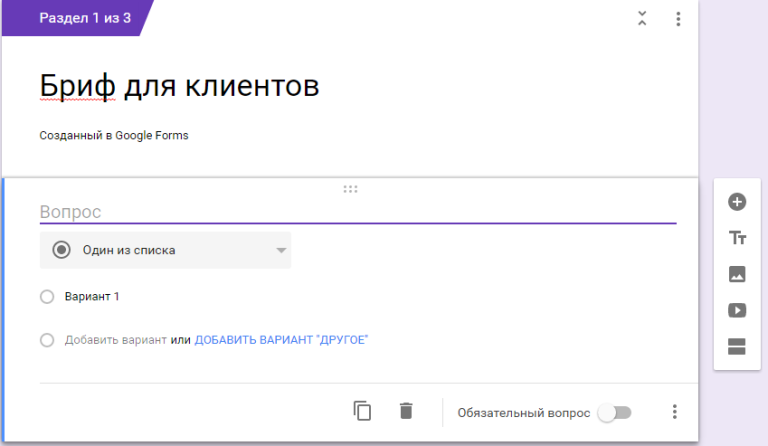Click the "ДОБАВИТЬ ВАРИАНТ "ДРУГОЕ"" link
This screenshot has height=446, width=768.
[281, 340]
